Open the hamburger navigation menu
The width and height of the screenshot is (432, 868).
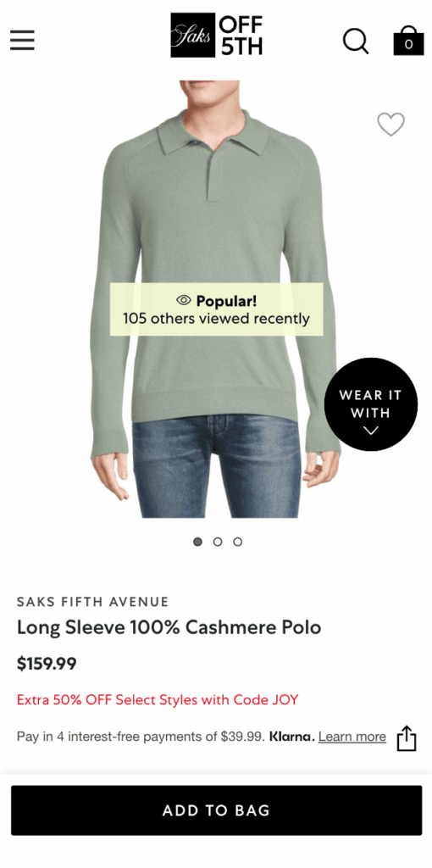tap(22, 41)
